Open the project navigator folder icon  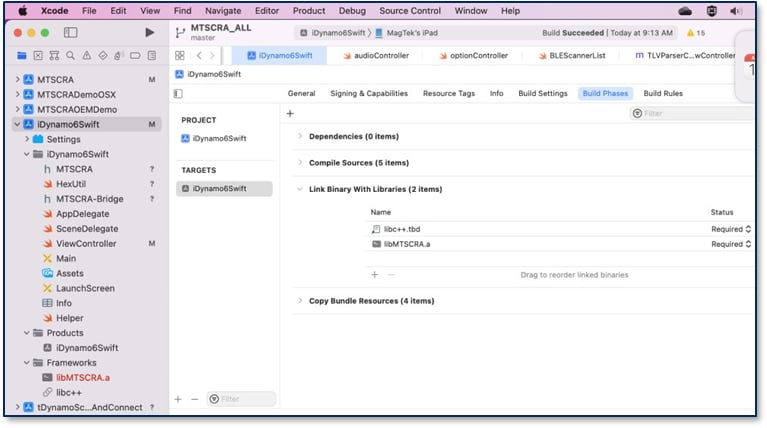22,55
